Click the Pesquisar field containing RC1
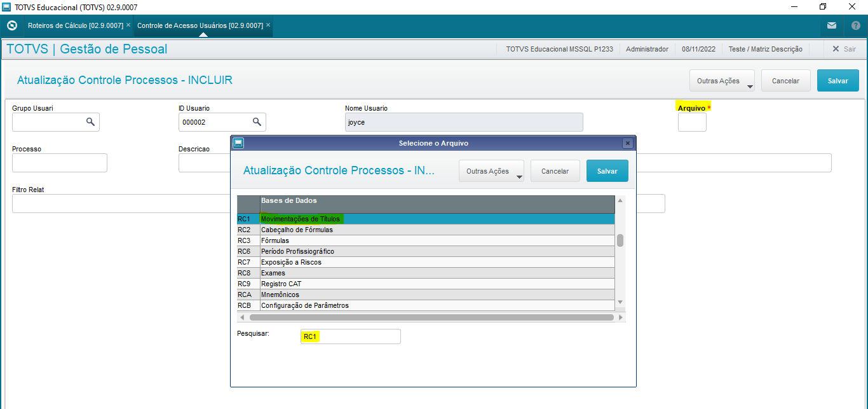The width and height of the screenshot is (868, 409). pyautogui.click(x=351, y=336)
